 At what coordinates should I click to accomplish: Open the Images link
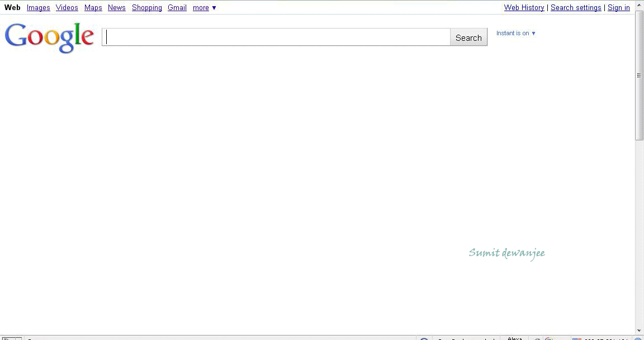click(38, 8)
